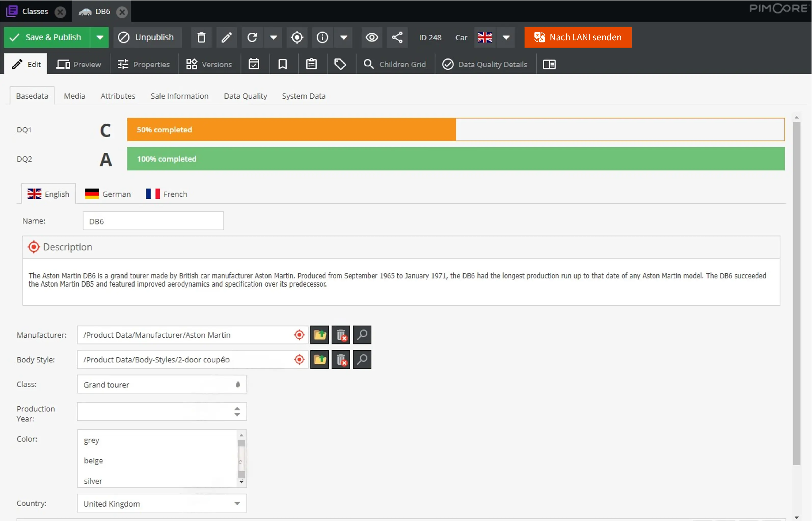The width and height of the screenshot is (812, 529).
Task: Select the Basedata tab
Action: click(32, 96)
